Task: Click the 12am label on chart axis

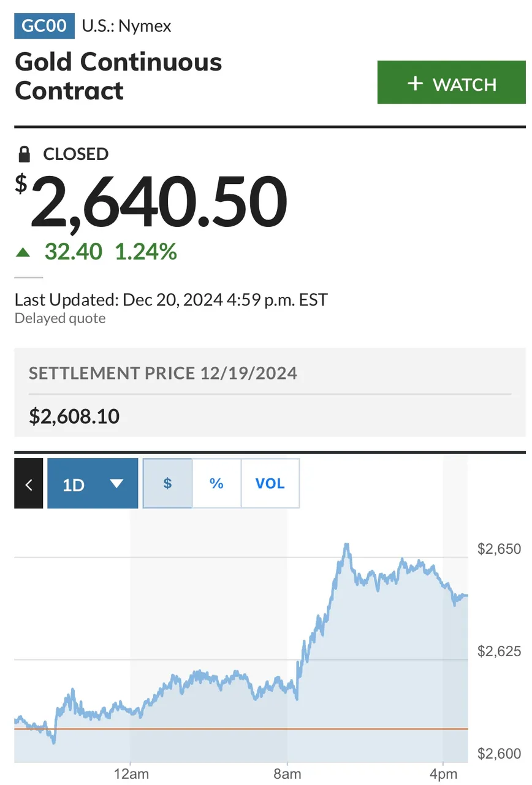Action: coord(131,774)
